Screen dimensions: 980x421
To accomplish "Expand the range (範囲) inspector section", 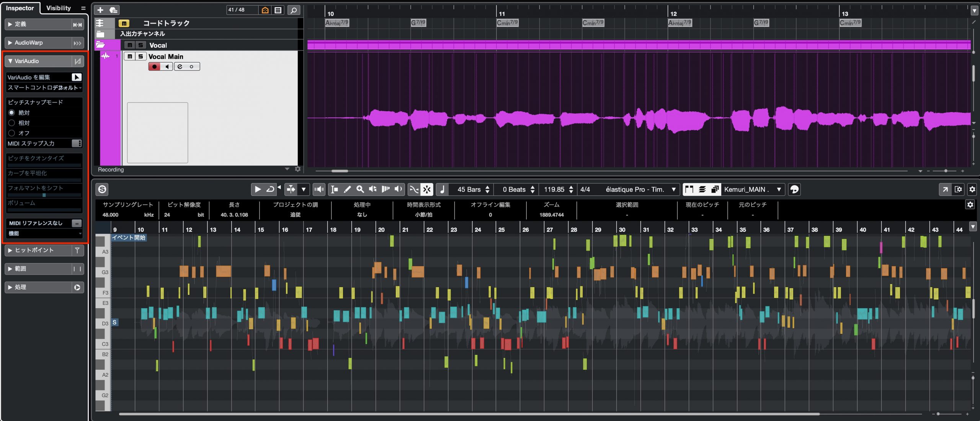I will coord(10,269).
